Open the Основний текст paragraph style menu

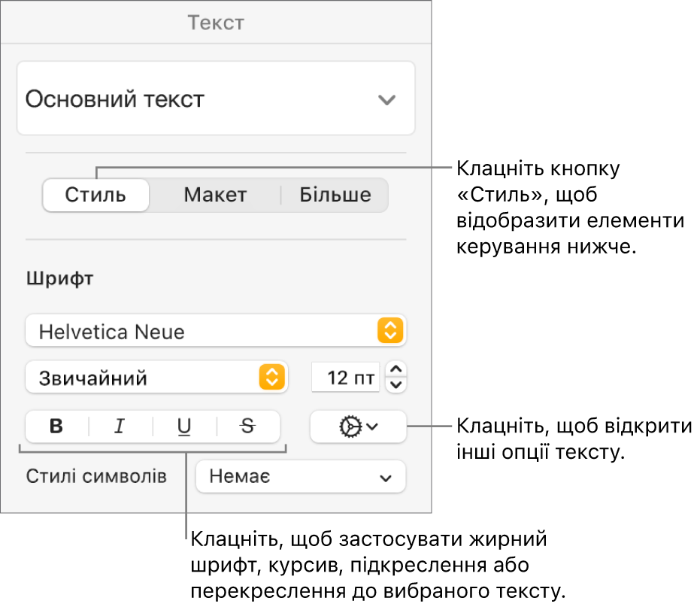pos(215,99)
